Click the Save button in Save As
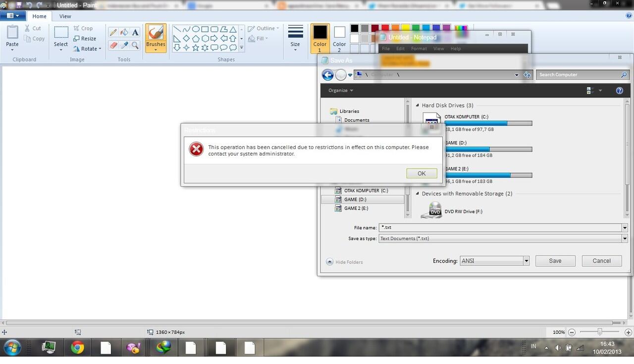Screen dimensions: 634x364 (x=555, y=260)
